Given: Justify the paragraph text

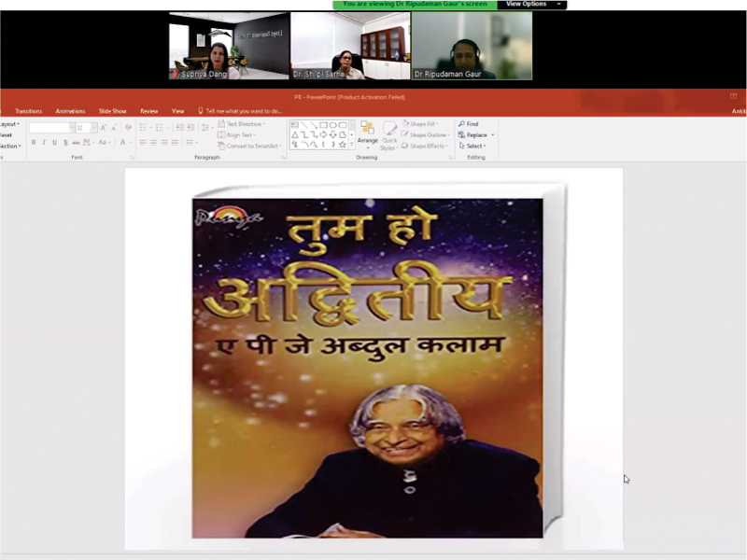Looking at the screenshot, I should [175, 143].
